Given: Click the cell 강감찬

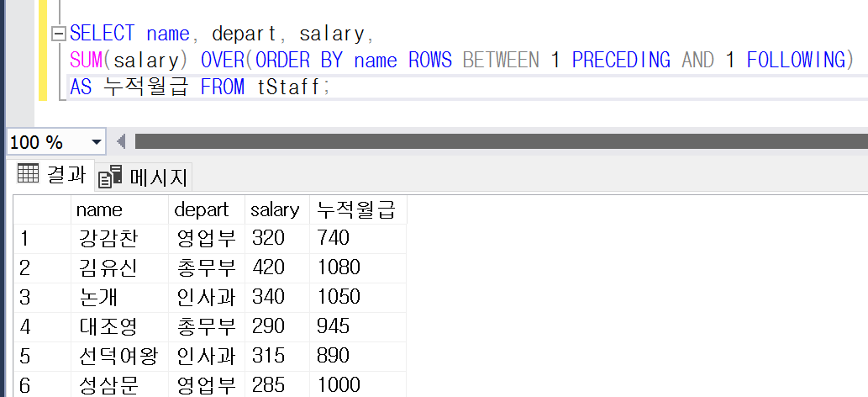Looking at the screenshot, I should tap(119, 238).
